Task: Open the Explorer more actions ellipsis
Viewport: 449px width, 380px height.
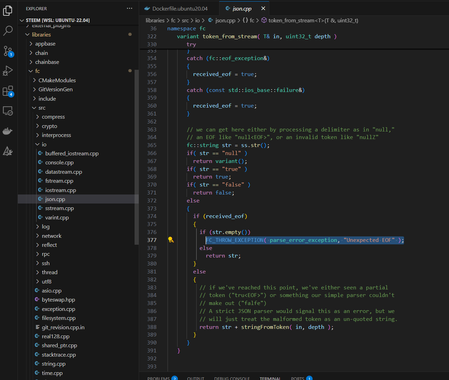Action: 129,9
